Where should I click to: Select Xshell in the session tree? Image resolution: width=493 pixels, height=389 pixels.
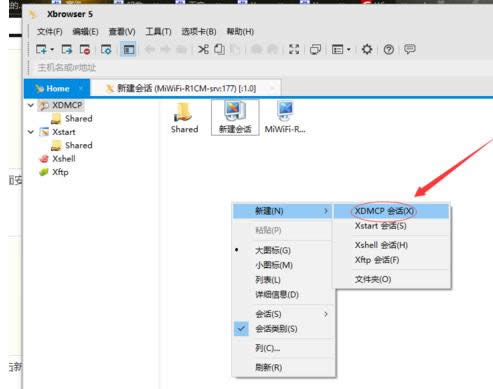point(64,159)
